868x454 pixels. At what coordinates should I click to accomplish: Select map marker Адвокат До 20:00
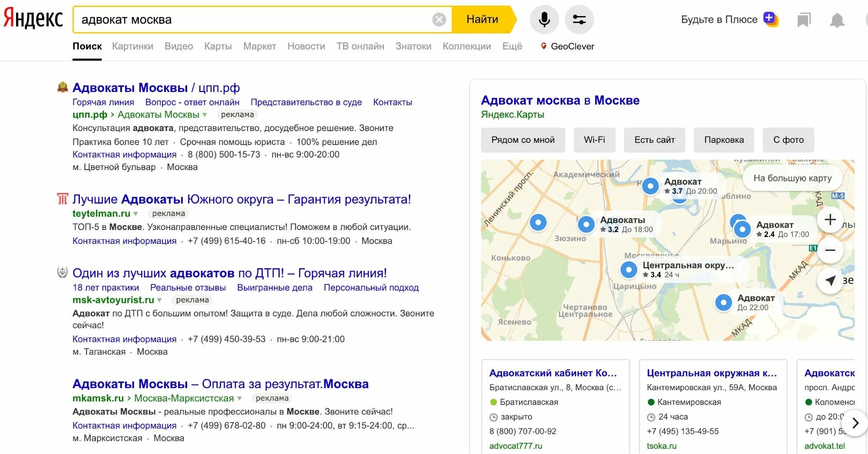tap(650, 186)
